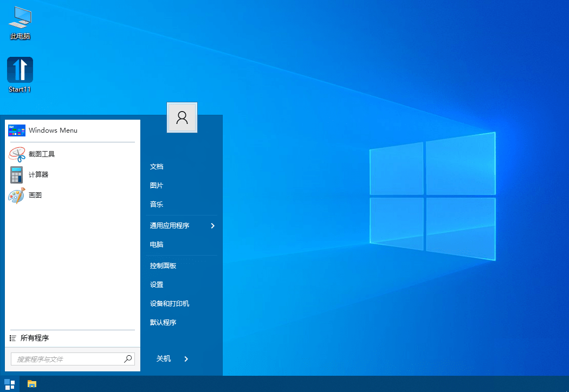Click the 画图 text label
This screenshot has width=569, height=392.
pyautogui.click(x=35, y=195)
